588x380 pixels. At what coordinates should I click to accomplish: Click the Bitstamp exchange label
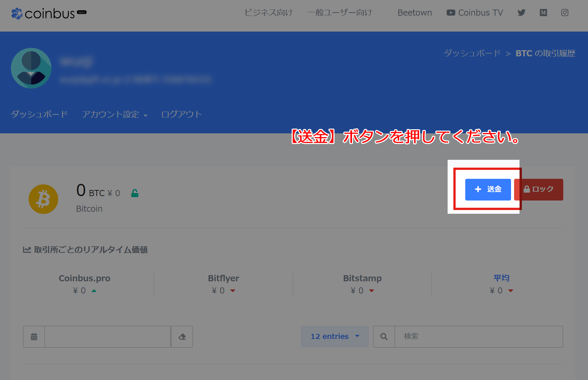pos(362,278)
